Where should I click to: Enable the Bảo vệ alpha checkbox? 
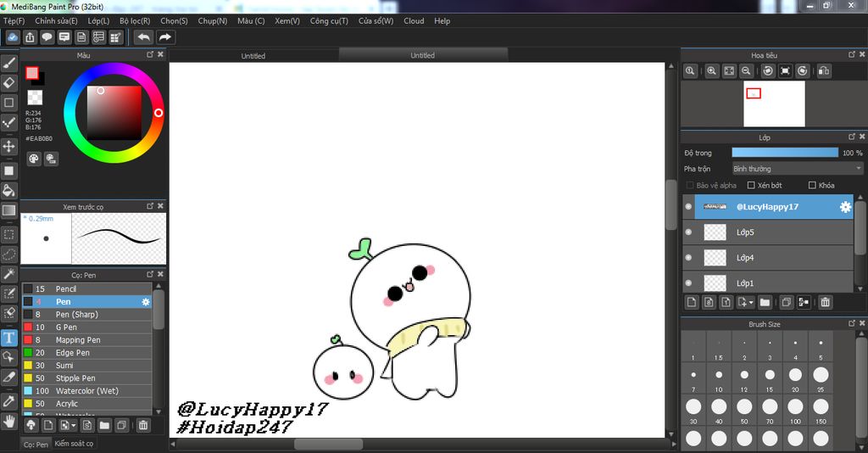(x=690, y=185)
